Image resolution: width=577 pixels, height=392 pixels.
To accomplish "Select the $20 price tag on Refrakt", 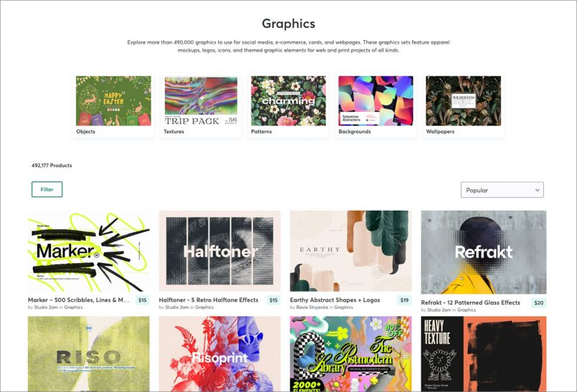I will click(539, 302).
